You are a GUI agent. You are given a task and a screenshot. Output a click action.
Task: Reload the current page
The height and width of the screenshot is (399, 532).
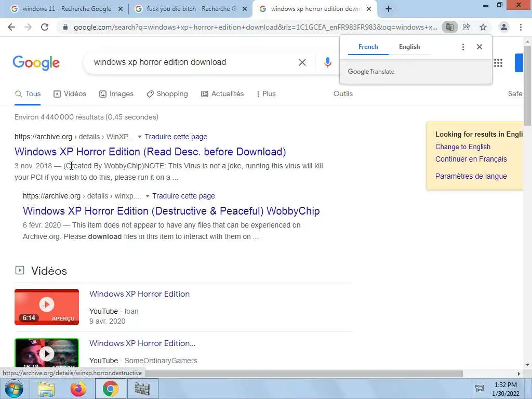(x=45, y=27)
